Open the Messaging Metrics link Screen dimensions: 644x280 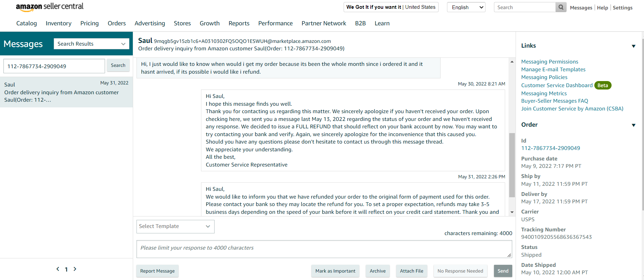click(x=544, y=93)
